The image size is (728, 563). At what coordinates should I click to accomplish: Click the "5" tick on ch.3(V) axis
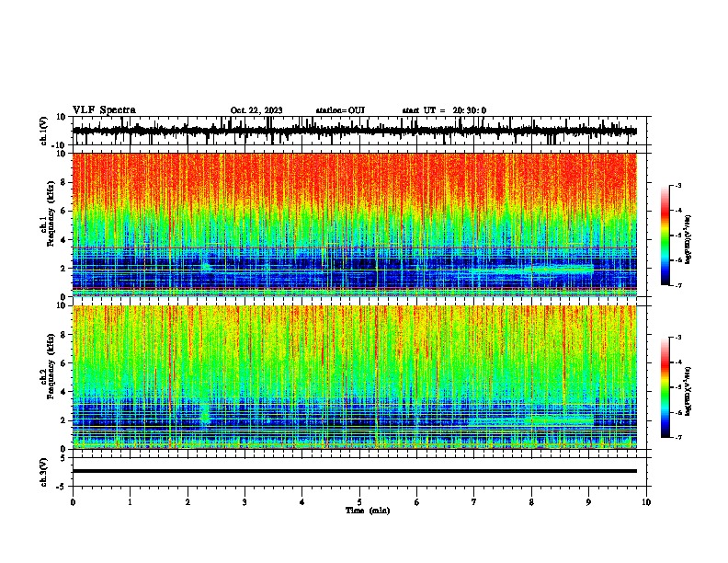(64, 458)
